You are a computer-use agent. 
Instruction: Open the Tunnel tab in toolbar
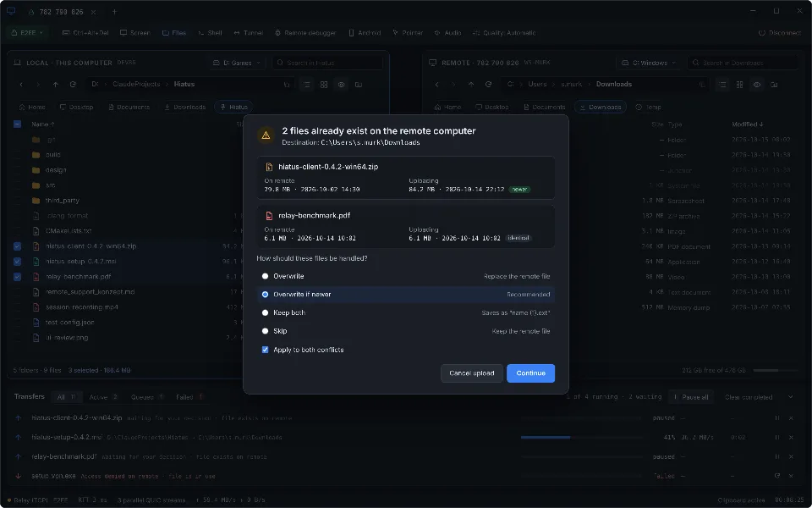pos(248,33)
